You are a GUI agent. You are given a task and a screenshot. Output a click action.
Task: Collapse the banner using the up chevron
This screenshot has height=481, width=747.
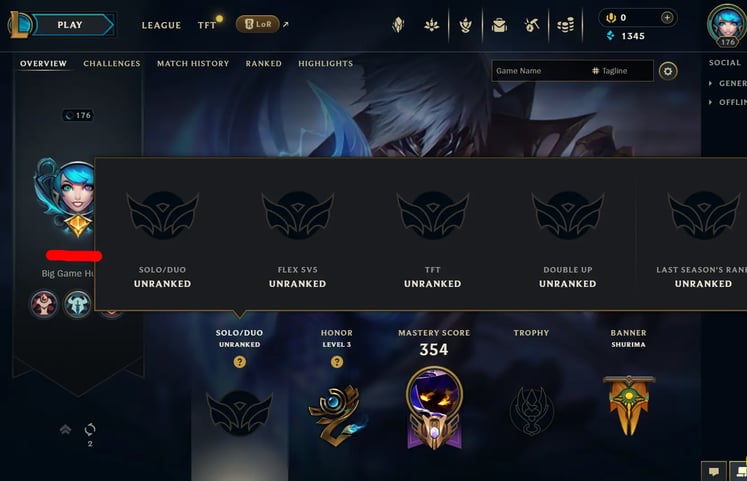click(x=65, y=430)
